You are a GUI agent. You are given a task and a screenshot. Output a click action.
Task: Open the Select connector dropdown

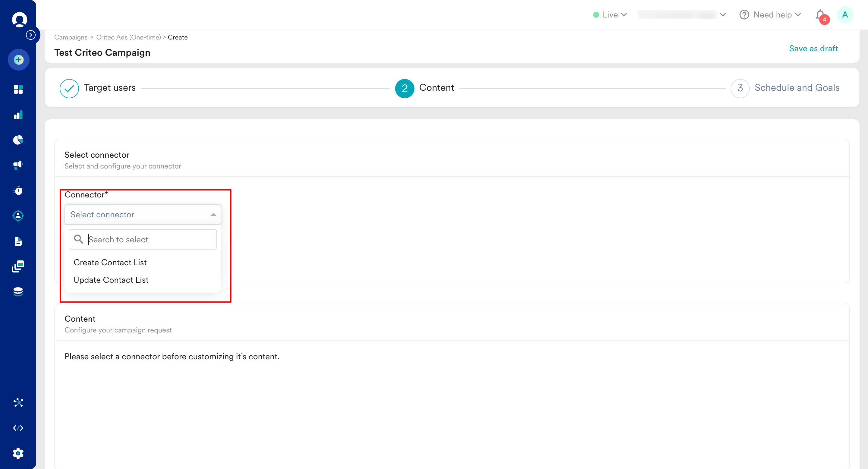pyautogui.click(x=142, y=215)
